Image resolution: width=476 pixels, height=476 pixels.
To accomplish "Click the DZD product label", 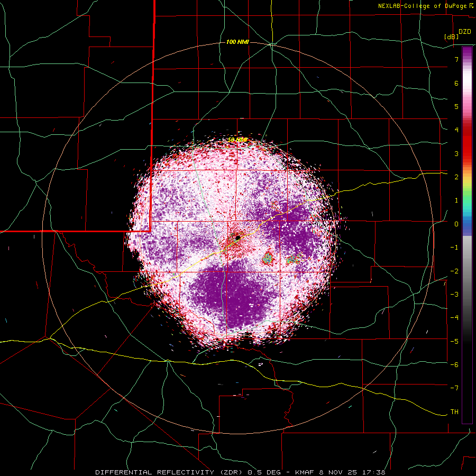I will pyautogui.click(x=465, y=32).
